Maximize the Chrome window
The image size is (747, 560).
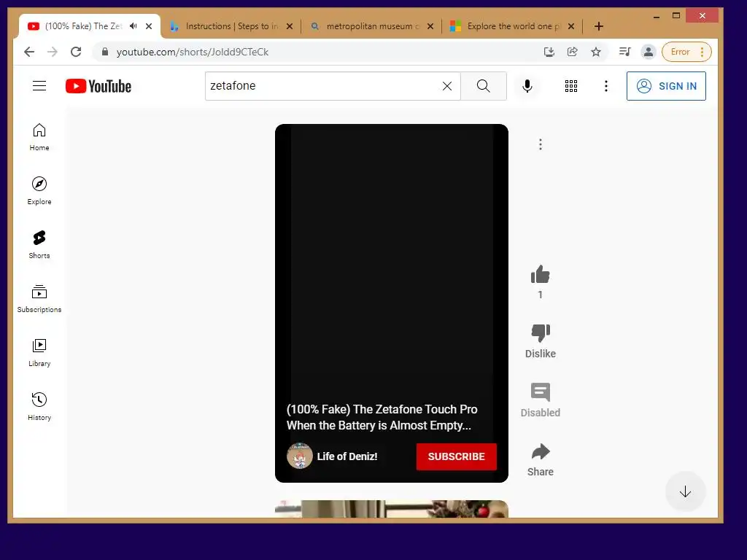pos(676,16)
